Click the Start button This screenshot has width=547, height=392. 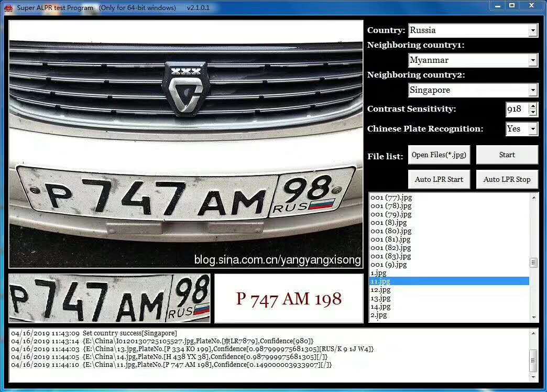507,155
